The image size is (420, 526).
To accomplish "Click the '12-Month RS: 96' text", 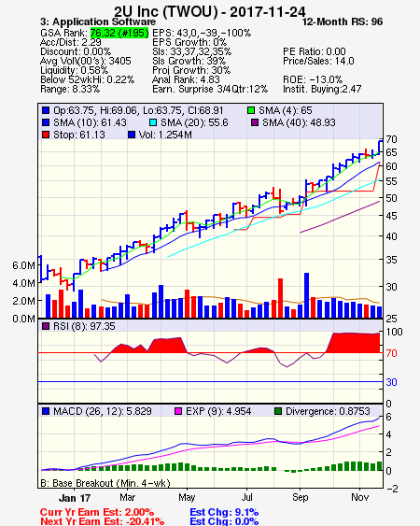I will tap(343, 21).
